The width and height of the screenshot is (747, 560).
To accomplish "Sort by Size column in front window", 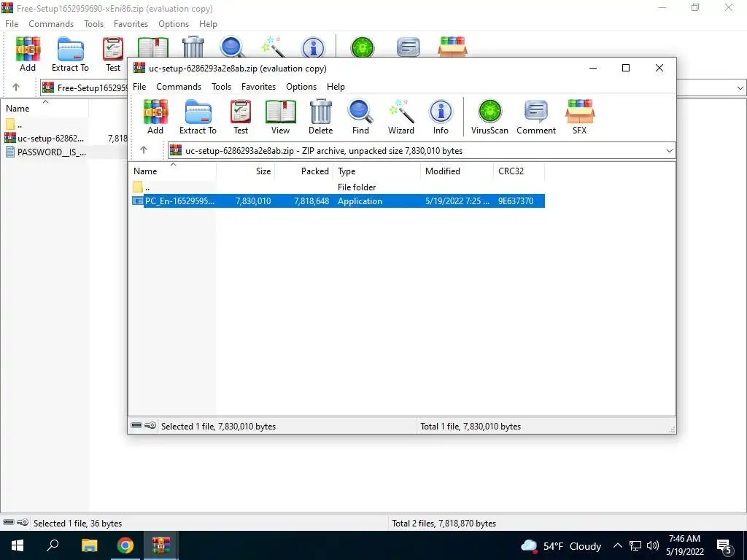I will [x=245, y=171].
